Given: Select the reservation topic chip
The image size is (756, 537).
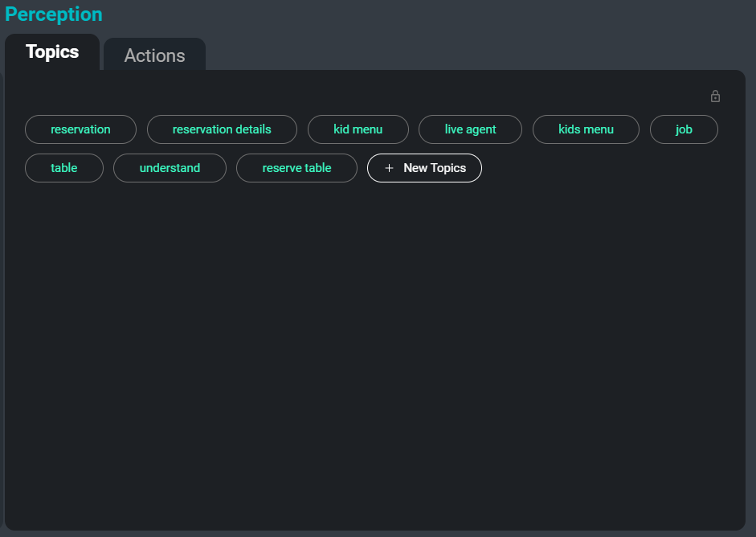Looking at the screenshot, I should (x=80, y=129).
